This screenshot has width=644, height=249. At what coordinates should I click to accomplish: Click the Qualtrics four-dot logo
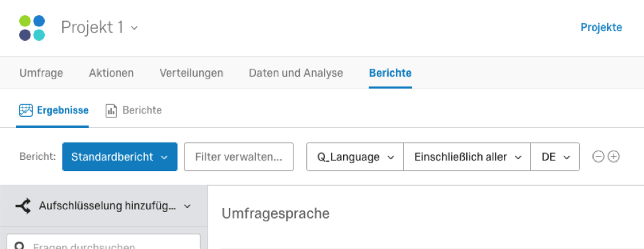(32, 28)
